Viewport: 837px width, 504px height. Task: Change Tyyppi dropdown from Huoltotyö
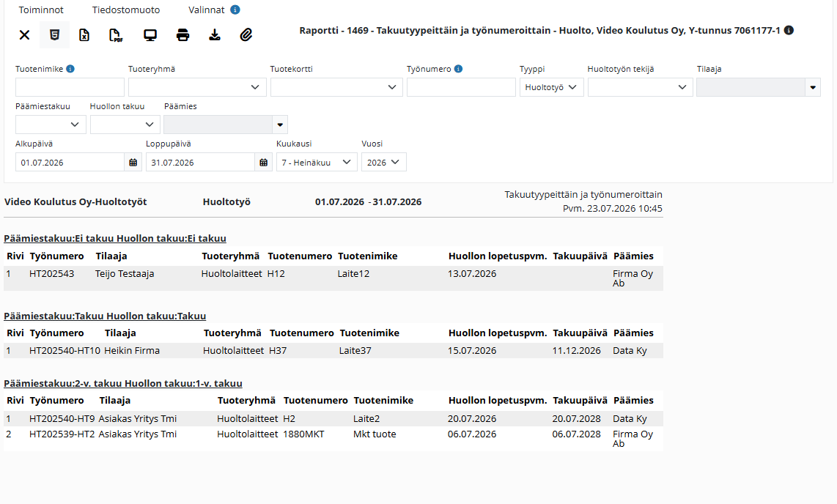click(551, 87)
